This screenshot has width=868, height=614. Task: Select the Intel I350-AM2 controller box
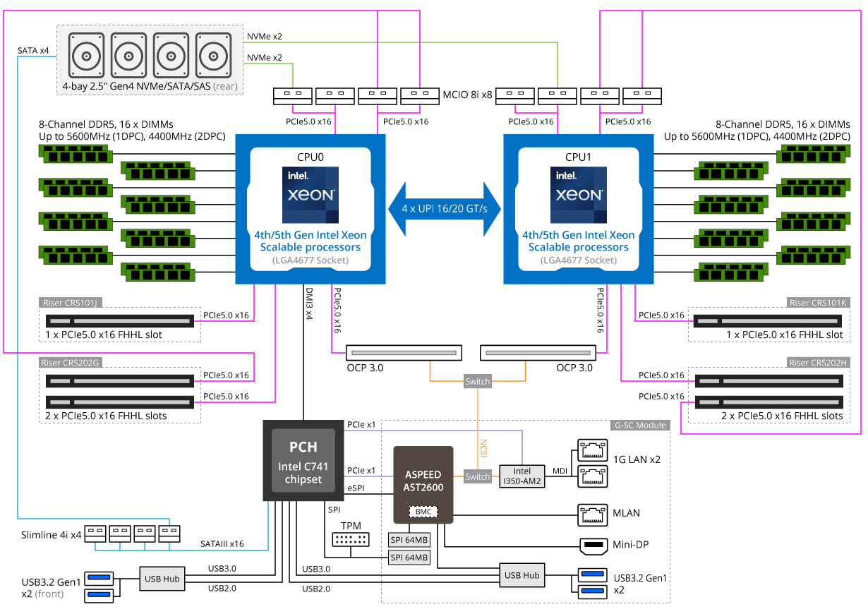(522, 476)
